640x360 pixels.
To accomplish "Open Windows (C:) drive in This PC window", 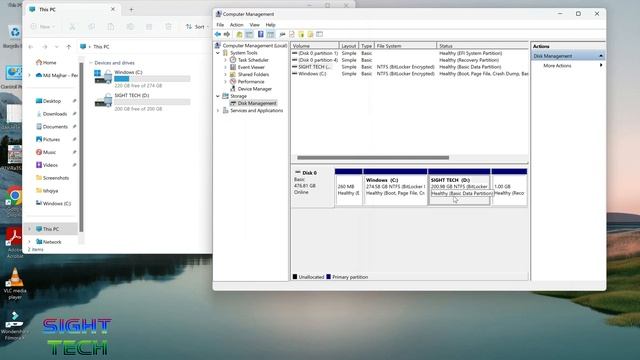I will tap(142, 78).
